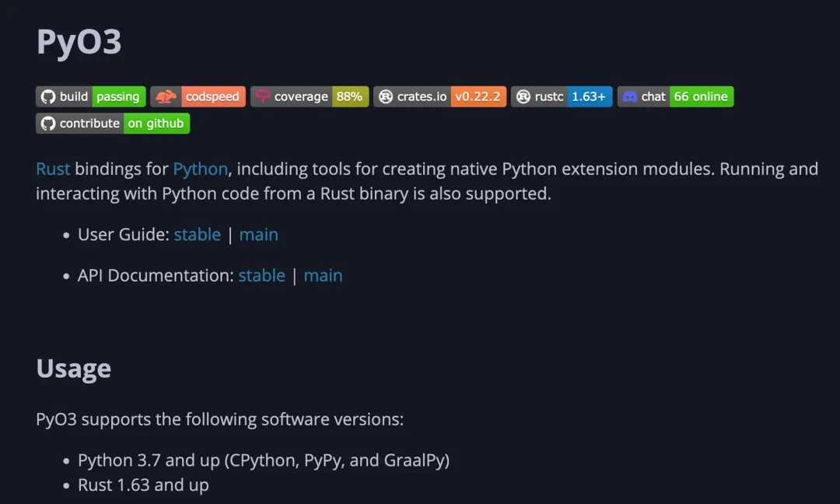
Task: Follow the "Rust" link in the description
Action: tap(53, 169)
